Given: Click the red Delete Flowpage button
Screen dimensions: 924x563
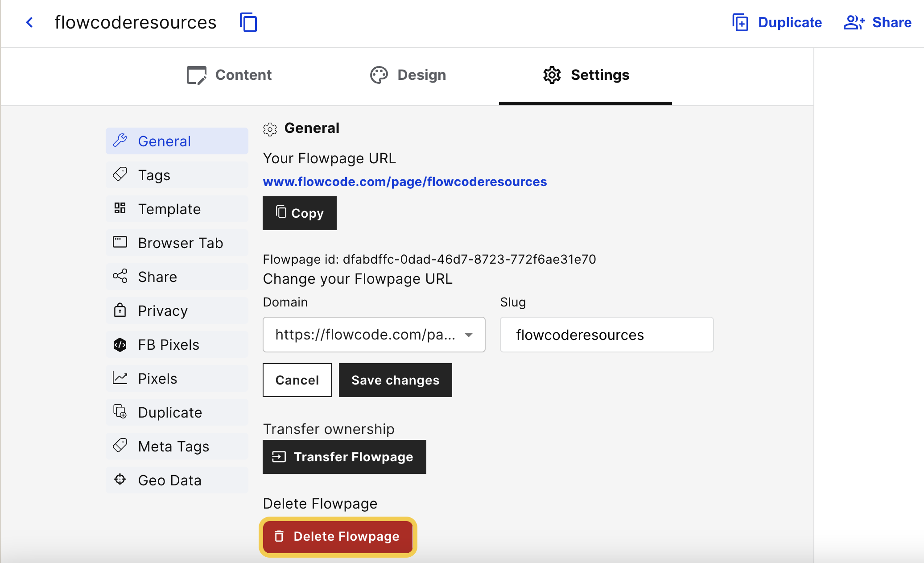Looking at the screenshot, I should tap(338, 537).
